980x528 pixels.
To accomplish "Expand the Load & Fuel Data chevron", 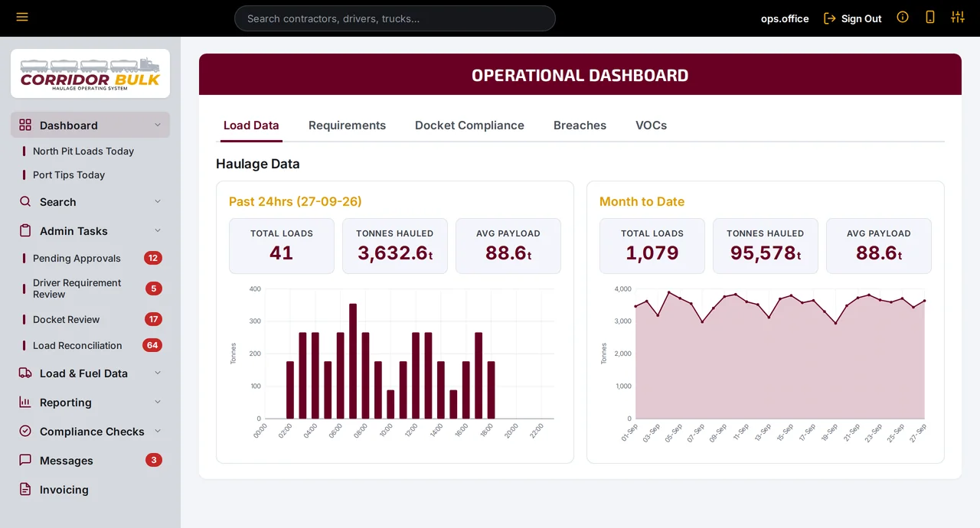I will 158,373.
